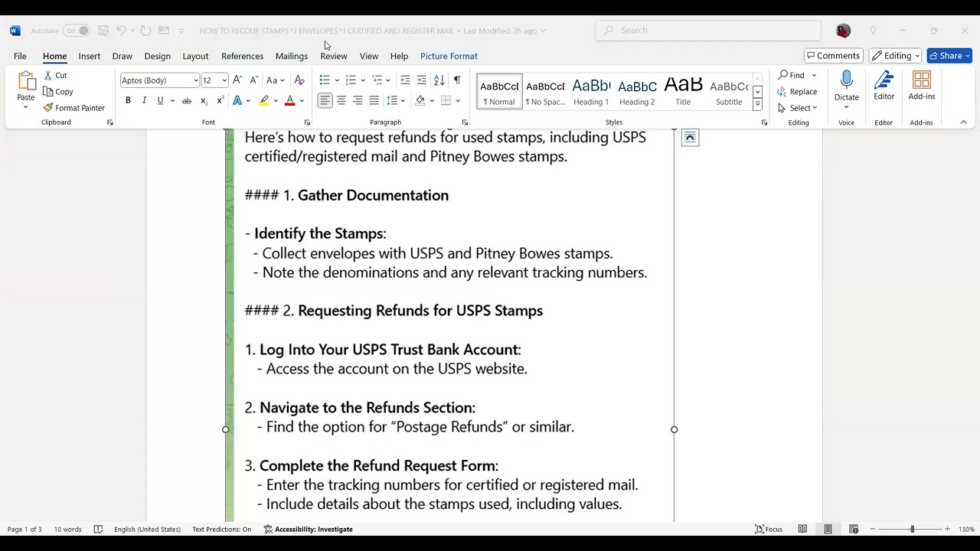The width and height of the screenshot is (980, 551).
Task: Apply superscript formatting
Action: (x=220, y=100)
